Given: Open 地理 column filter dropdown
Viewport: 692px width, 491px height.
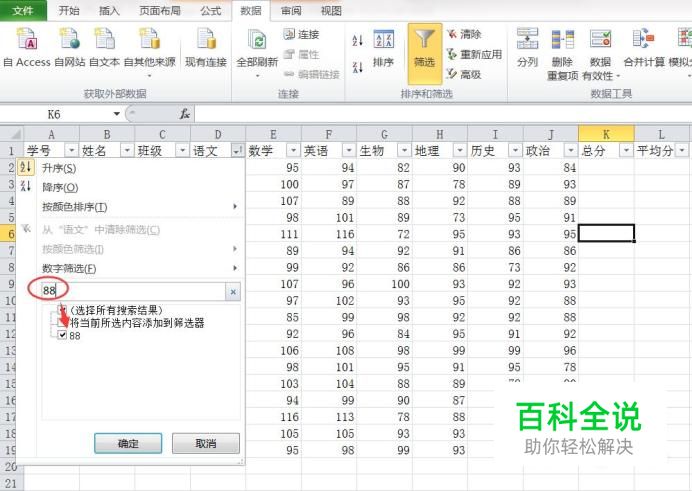Looking at the screenshot, I should (x=459, y=151).
